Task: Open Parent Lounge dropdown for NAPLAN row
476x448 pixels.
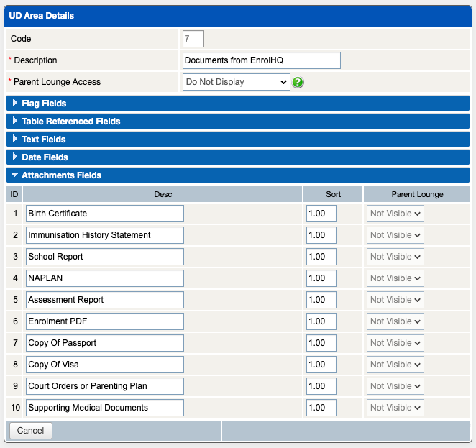Action: (395, 278)
